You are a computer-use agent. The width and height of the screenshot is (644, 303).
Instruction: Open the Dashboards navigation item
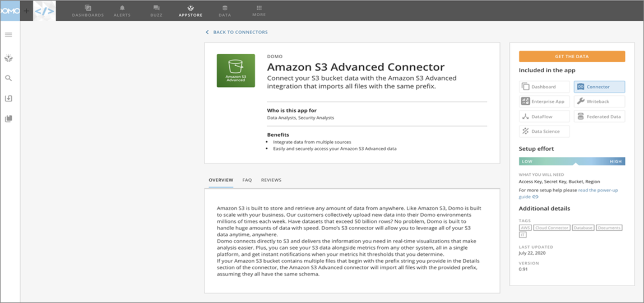88,11
